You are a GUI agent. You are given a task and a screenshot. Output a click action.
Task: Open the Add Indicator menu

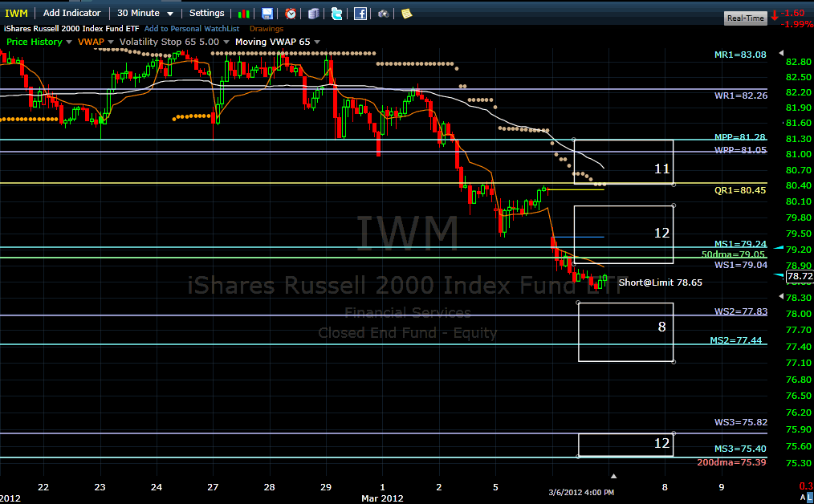[x=71, y=13]
